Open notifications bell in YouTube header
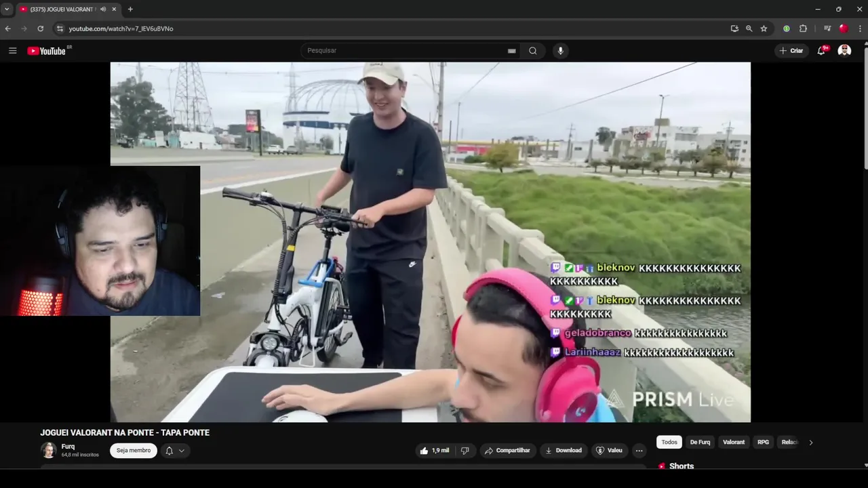This screenshot has width=868, height=488. click(x=821, y=51)
